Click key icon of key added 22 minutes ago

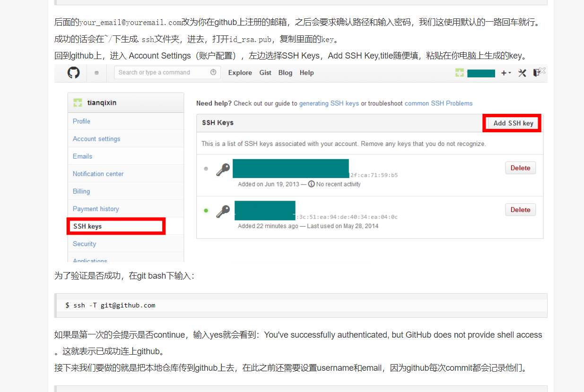[x=223, y=211]
